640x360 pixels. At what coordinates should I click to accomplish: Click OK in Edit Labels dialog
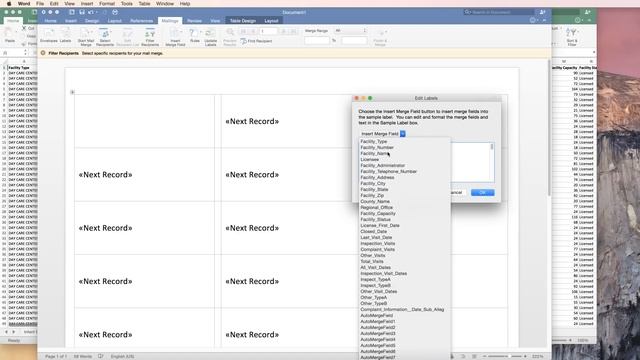click(x=482, y=192)
